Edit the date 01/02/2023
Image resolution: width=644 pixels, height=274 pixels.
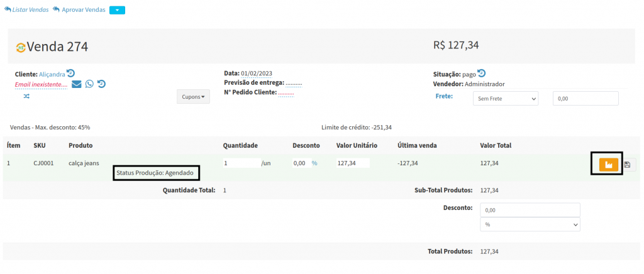tap(257, 74)
